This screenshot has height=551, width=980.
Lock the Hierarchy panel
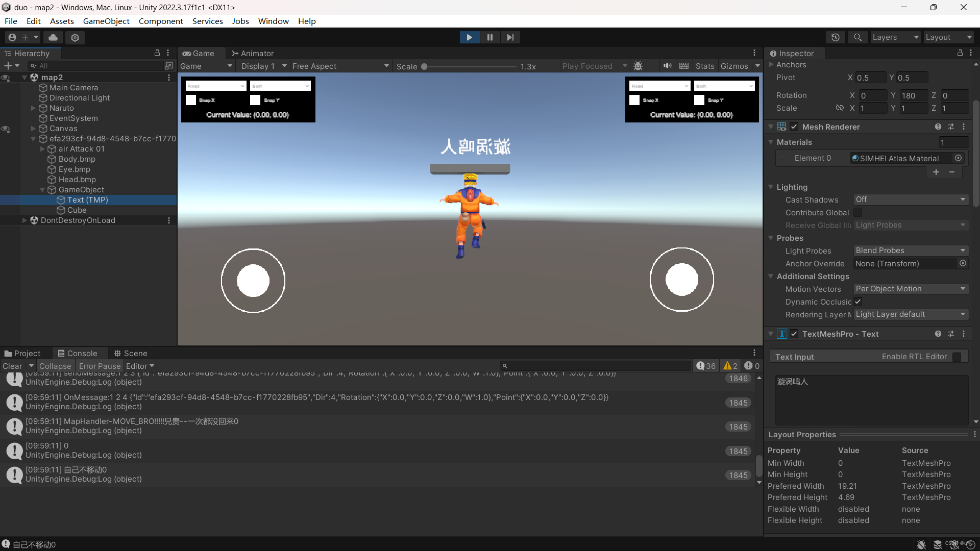click(x=157, y=53)
